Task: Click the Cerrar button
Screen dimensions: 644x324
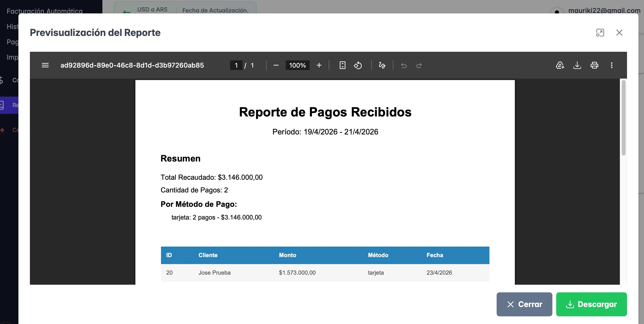Action: click(524, 304)
